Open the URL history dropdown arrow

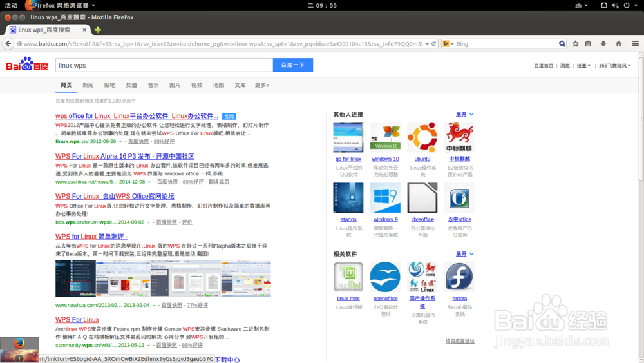click(x=427, y=44)
